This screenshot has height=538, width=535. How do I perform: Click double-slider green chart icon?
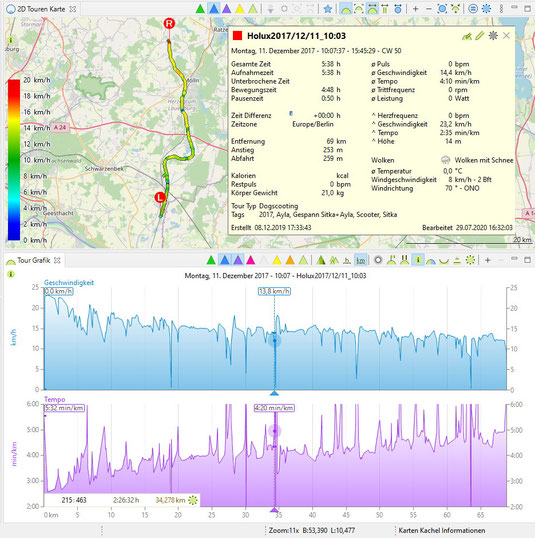[405, 260]
